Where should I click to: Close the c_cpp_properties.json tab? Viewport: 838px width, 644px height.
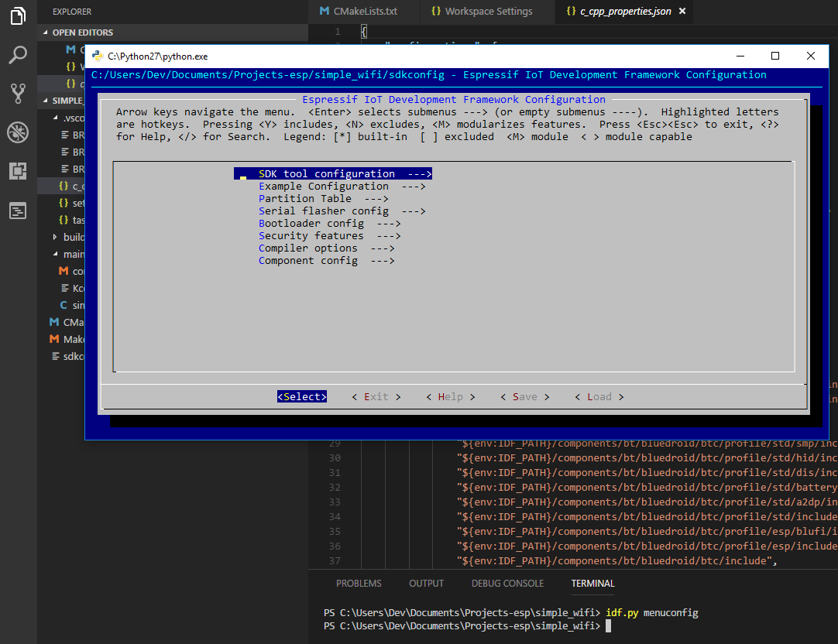tap(682, 11)
